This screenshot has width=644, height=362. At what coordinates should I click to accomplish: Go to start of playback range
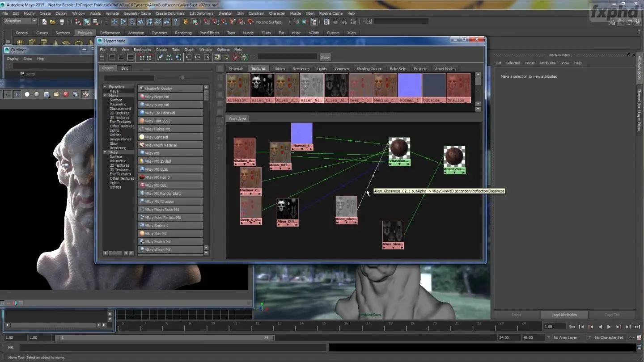572,327
